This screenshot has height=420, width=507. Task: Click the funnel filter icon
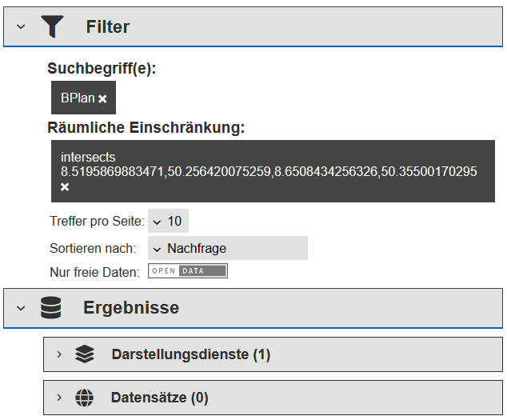pos(52,26)
